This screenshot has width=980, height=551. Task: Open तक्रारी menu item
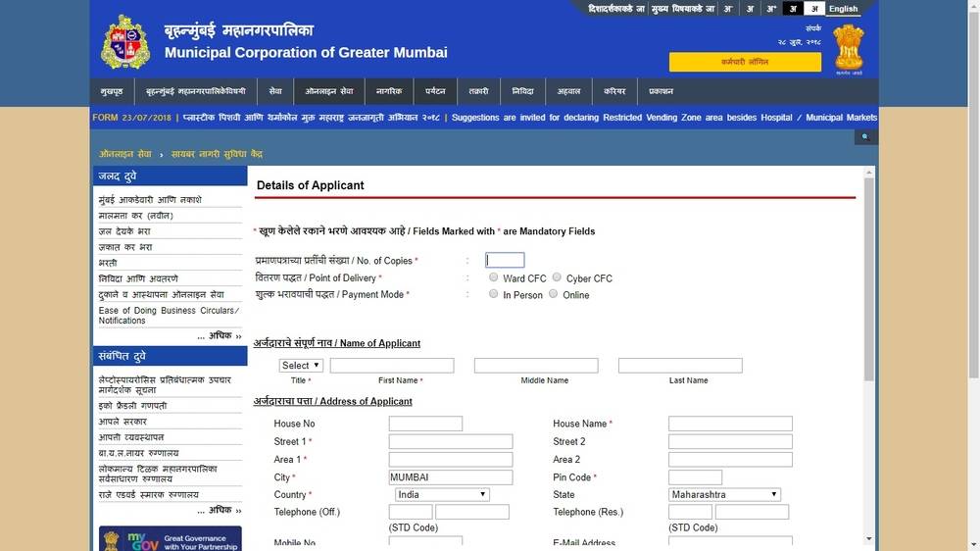pos(479,91)
